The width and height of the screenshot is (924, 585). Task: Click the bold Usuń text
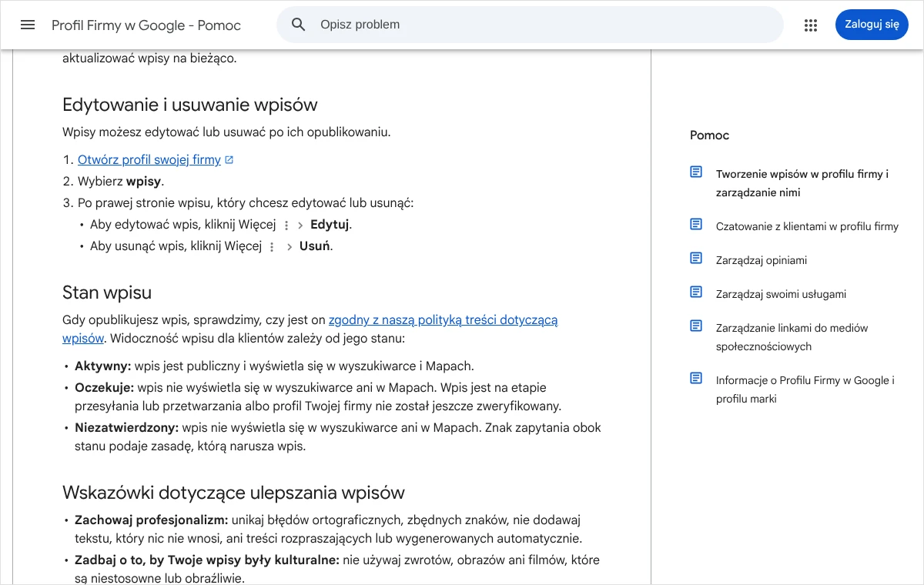315,246
